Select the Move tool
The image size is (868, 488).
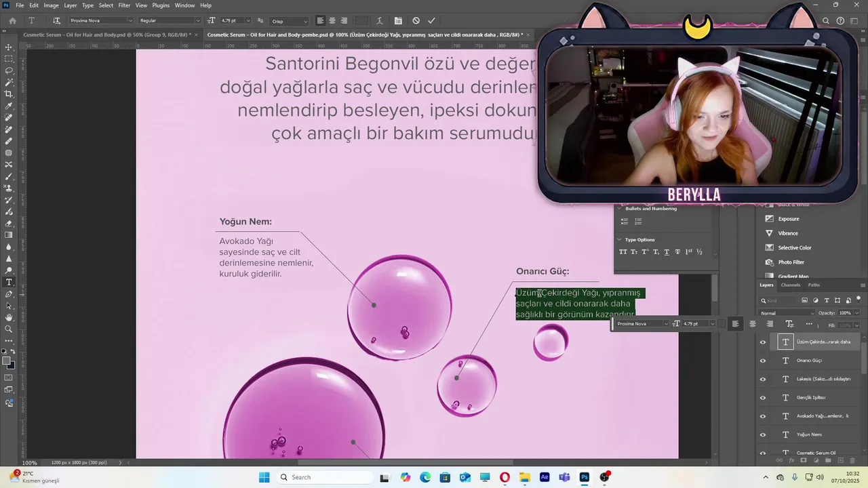point(9,47)
